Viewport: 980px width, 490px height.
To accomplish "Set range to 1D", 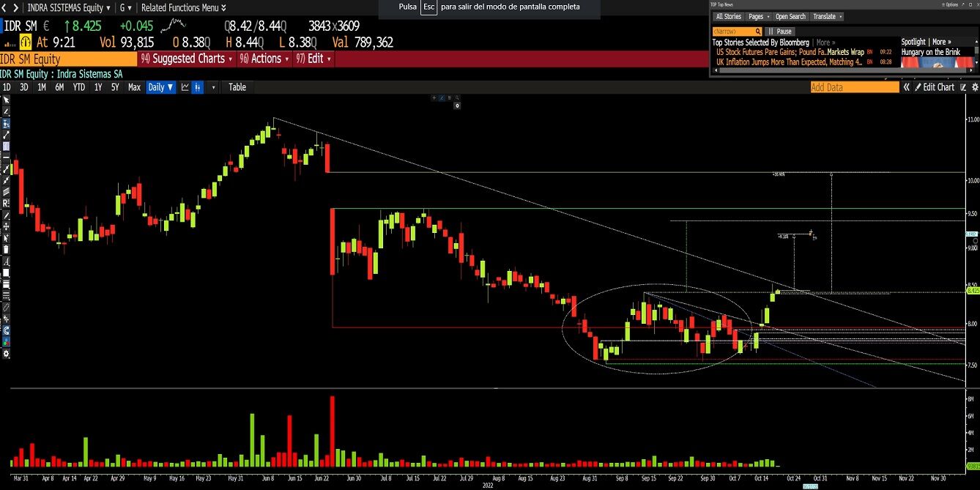I will click(7, 87).
